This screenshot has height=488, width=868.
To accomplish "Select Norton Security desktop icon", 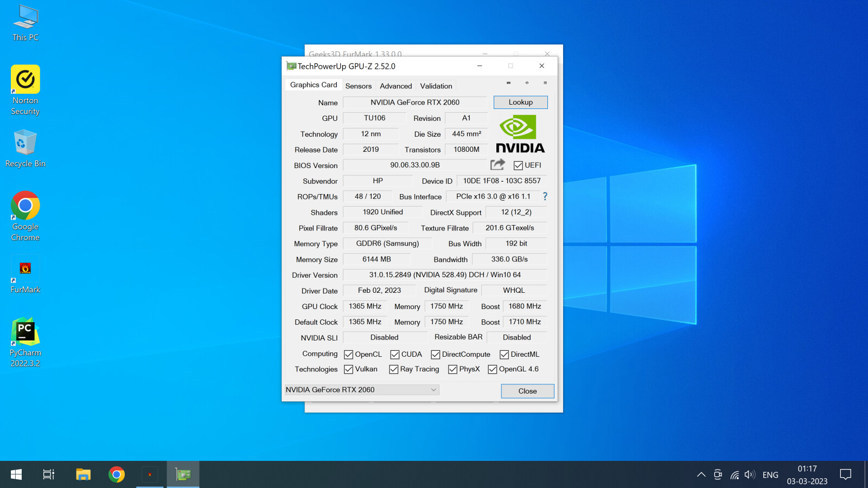I will click(25, 91).
